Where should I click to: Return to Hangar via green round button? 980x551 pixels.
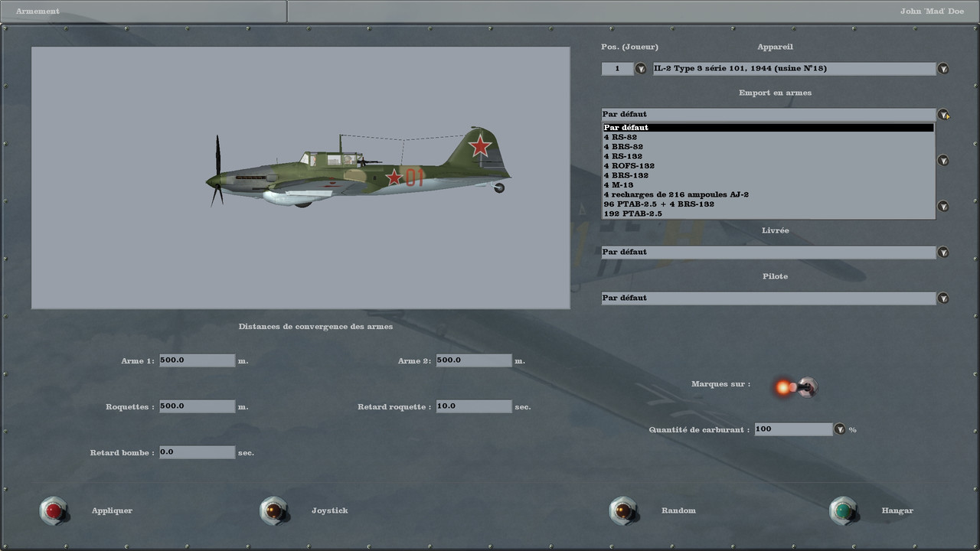point(844,510)
